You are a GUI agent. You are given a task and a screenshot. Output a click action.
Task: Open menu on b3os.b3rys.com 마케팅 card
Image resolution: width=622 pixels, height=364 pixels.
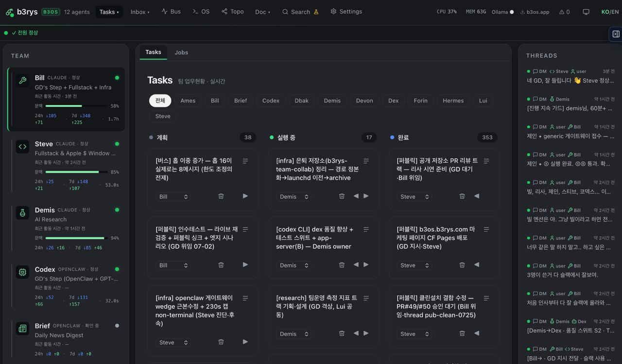tap(486, 230)
